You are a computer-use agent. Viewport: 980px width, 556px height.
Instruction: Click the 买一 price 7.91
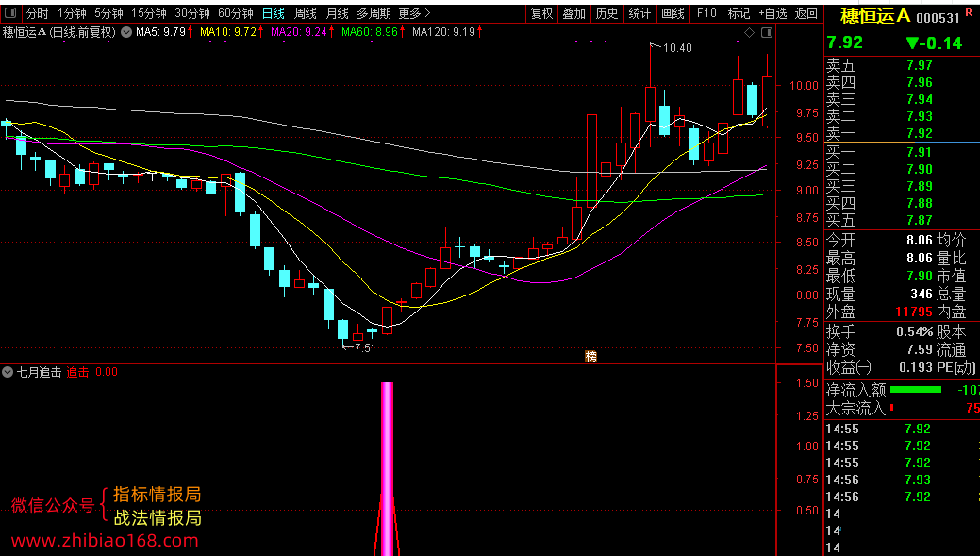[x=920, y=152]
